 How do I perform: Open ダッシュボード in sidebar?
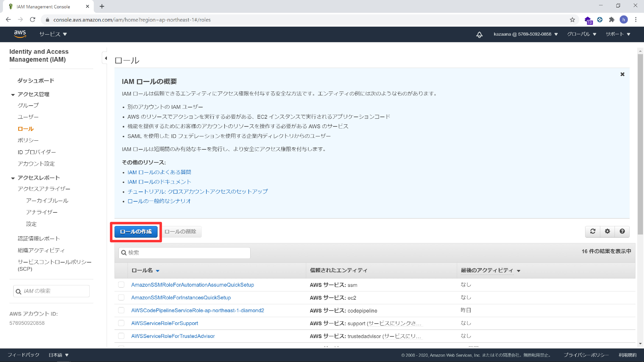[36, 80]
